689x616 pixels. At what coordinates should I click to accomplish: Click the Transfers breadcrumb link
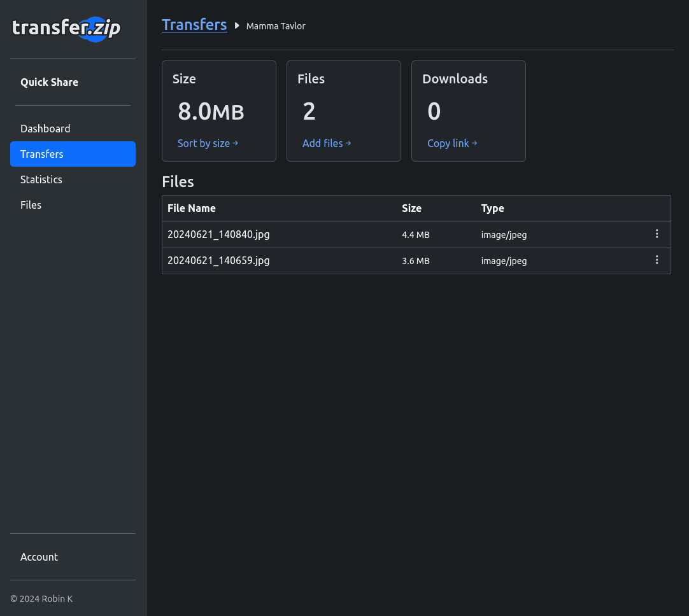pyautogui.click(x=194, y=25)
